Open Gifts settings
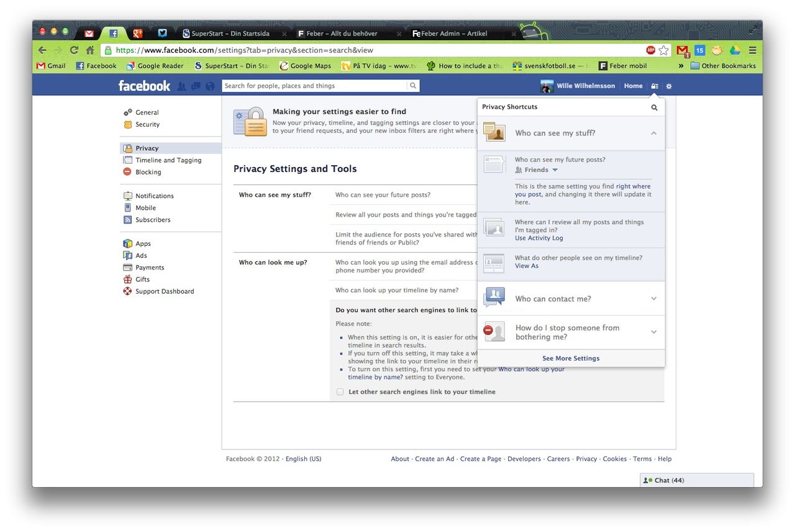795x532 pixels. pyautogui.click(x=143, y=279)
